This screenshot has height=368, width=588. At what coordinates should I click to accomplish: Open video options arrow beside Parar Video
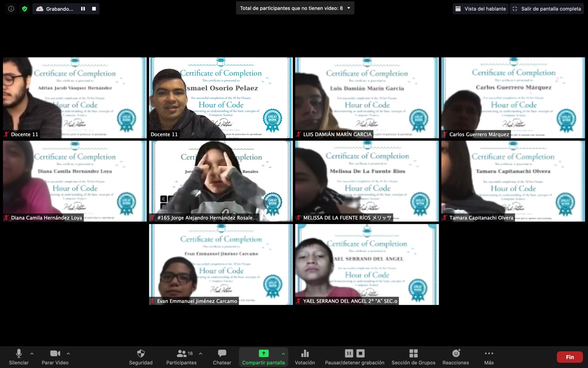pyautogui.click(x=68, y=354)
